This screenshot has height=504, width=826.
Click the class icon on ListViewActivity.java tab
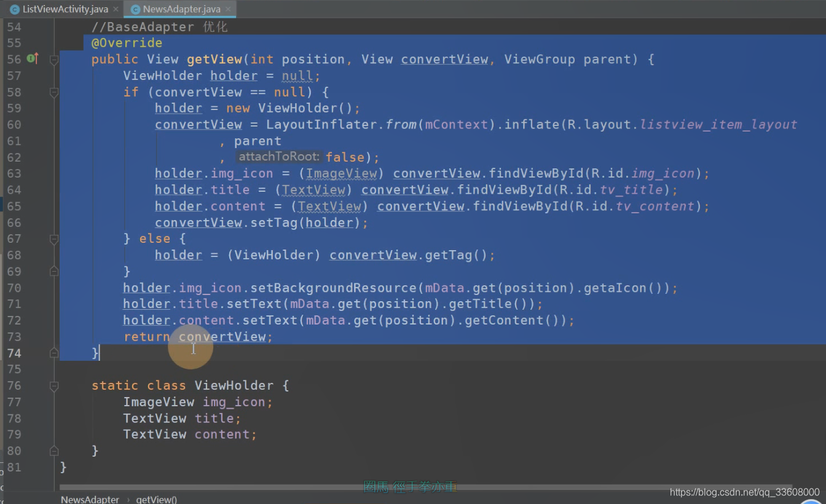click(15, 9)
